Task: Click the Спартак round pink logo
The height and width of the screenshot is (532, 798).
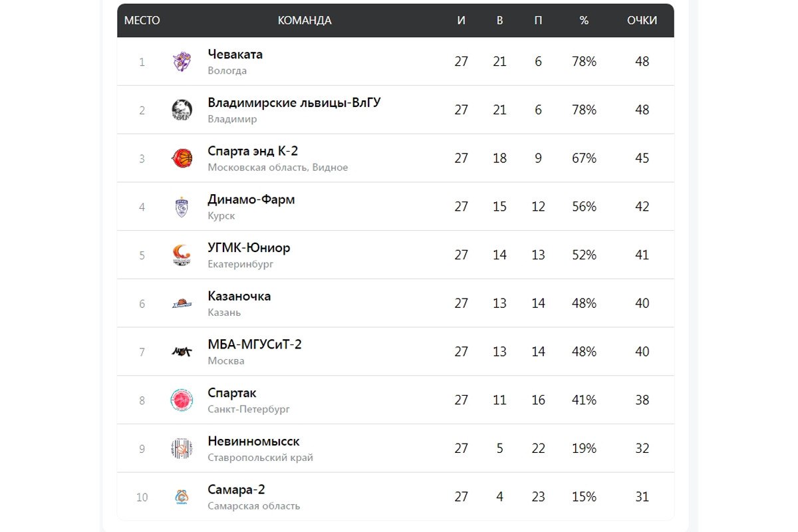Action: coord(182,400)
